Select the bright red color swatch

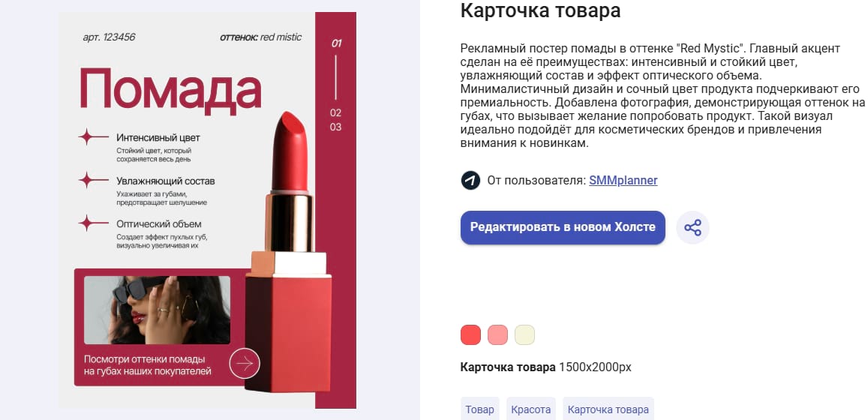tap(470, 334)
